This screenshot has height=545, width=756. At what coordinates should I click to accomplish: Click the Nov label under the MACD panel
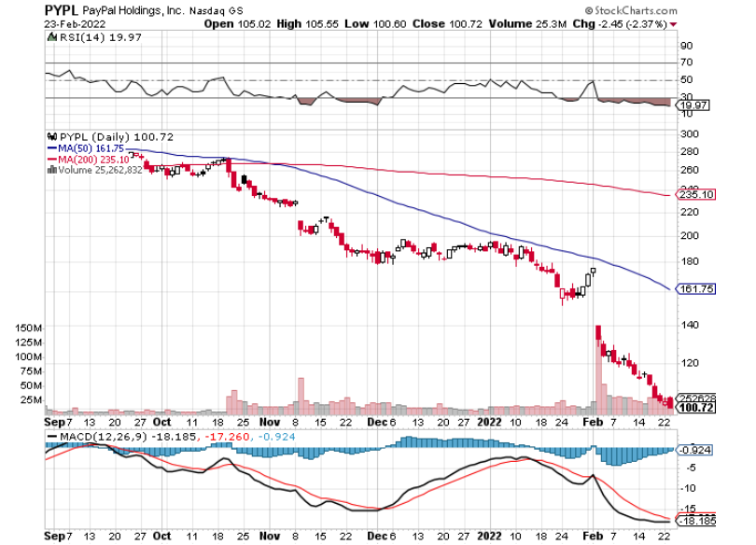pyautogui.click(x=270, y=536)
